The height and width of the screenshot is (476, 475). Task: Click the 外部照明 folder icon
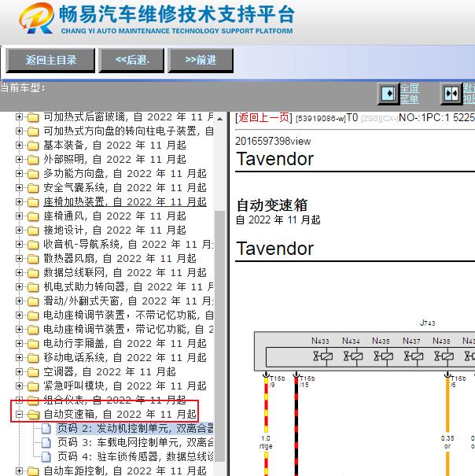pos(33,160)
